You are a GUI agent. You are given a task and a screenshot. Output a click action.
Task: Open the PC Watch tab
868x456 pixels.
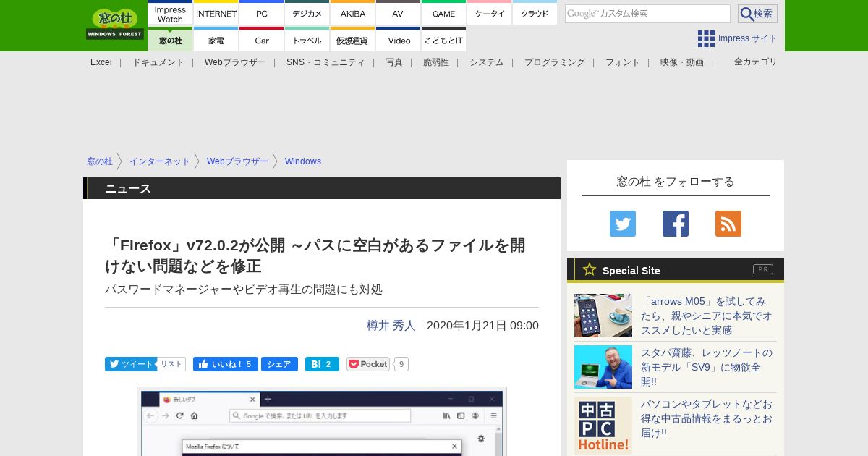coord(262,14)
